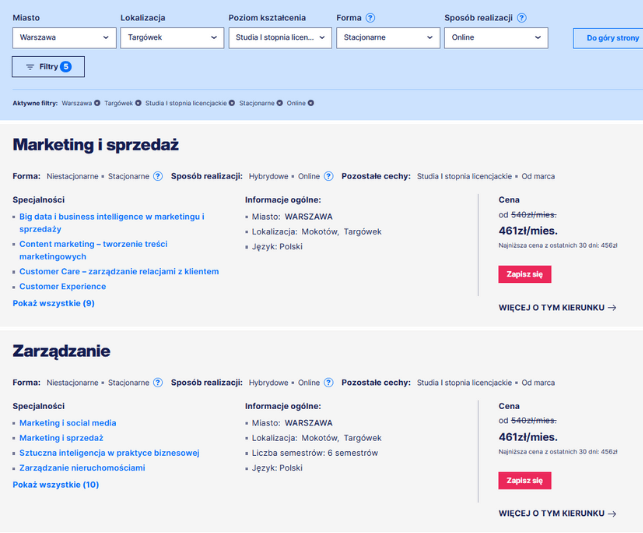Open Zarządzanie nieruchomościami specialty link
Viewport: 643px width, 533px height.
point(82,468)
